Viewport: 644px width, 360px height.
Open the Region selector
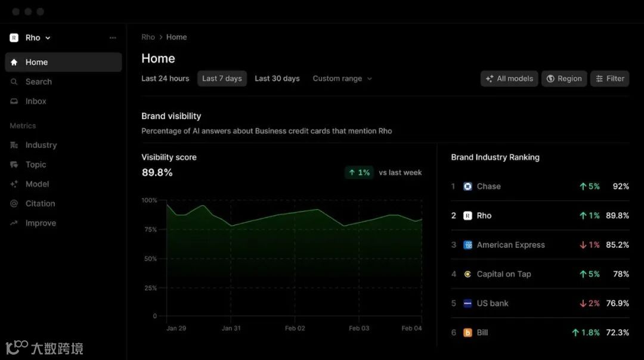pyautogui.click(x=564, y=79)
